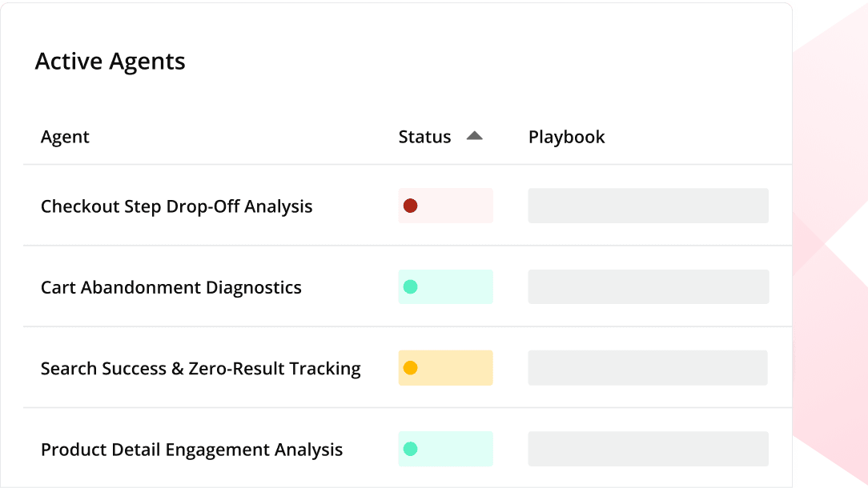Click the Active Agents heading
Screen dimensions: 868x488
point(110,61)
